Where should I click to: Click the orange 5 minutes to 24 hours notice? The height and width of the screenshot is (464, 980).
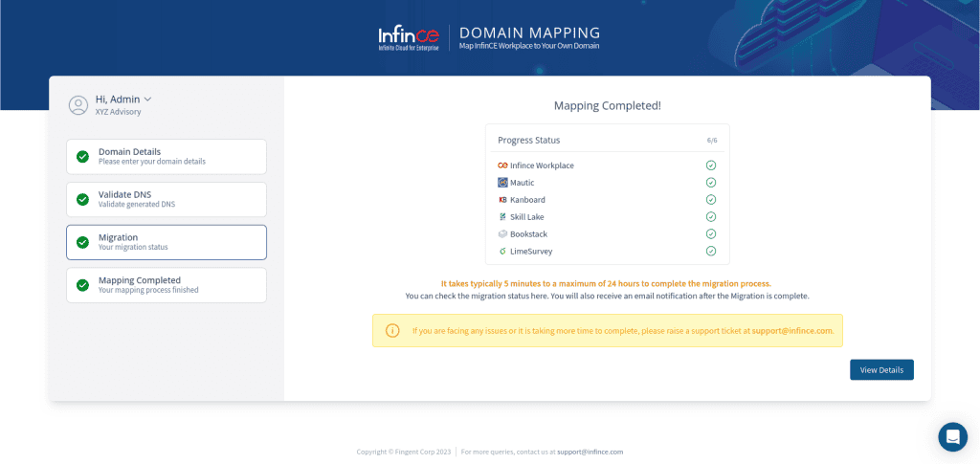pyautogui.click(x=606, y=283)
